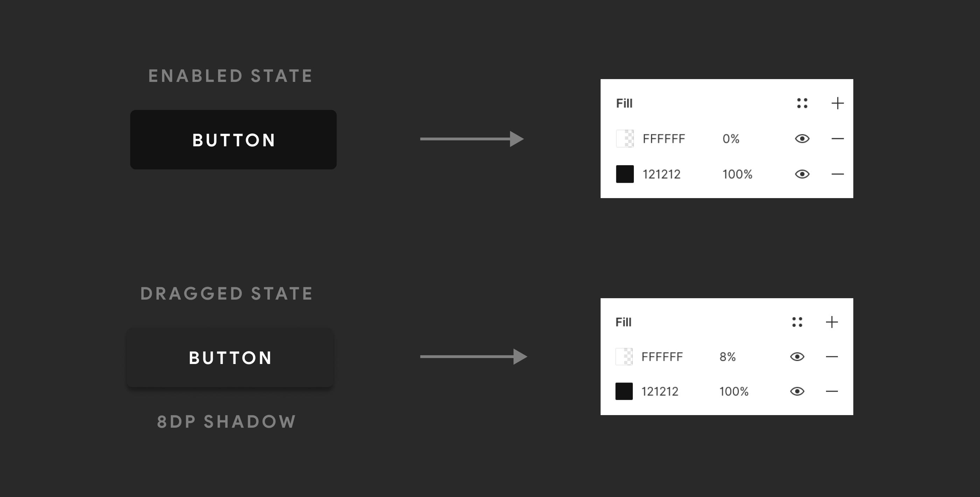Open the FFFFFF 0% color swatch

(x=625, y=139)
